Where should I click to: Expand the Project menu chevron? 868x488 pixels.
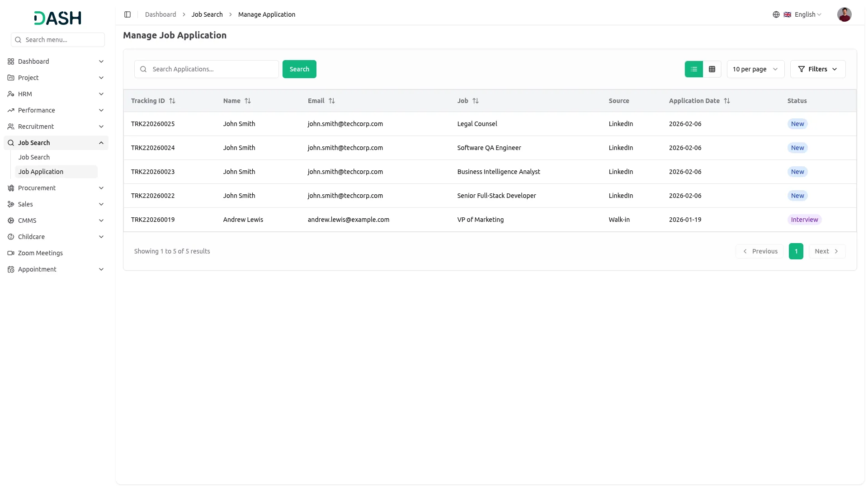[101, 78]
